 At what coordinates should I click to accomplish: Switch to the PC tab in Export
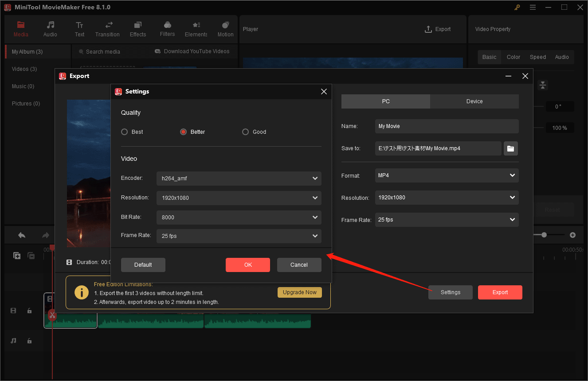click(x=386, y=101)
